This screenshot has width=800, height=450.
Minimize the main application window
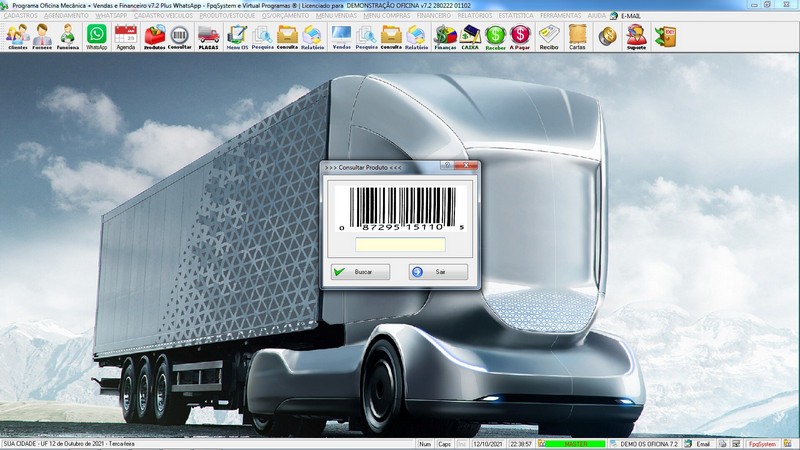tap(754, 5)
